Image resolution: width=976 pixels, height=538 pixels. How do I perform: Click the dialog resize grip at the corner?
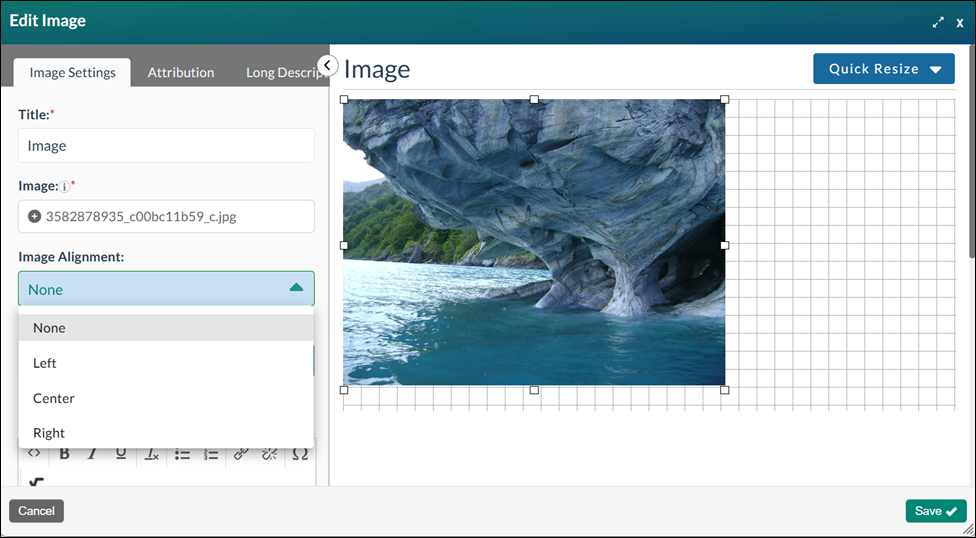[968, 529]
